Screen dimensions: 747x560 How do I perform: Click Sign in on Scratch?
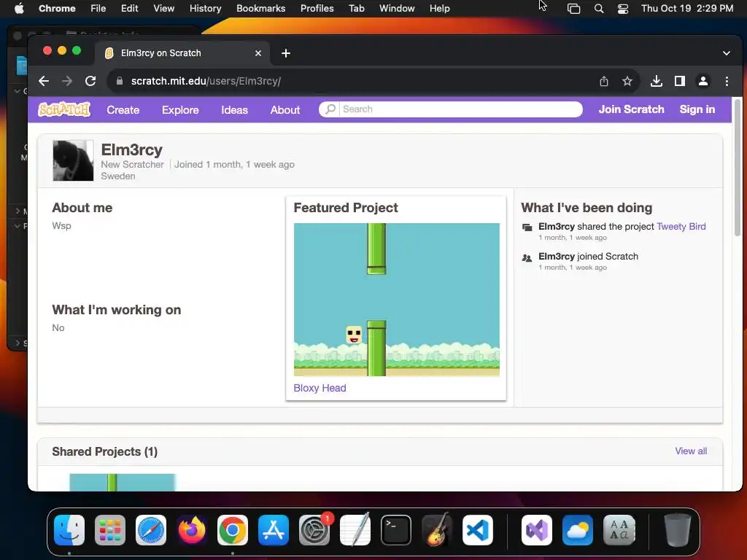click(x=697, y=109)
